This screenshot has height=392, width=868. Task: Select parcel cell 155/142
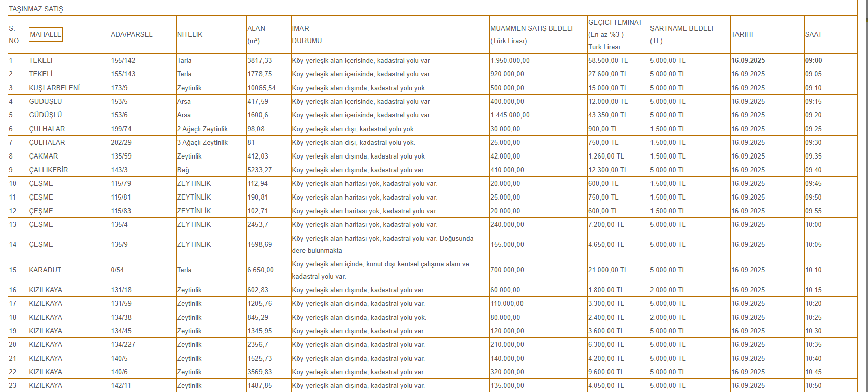[123, 60]
